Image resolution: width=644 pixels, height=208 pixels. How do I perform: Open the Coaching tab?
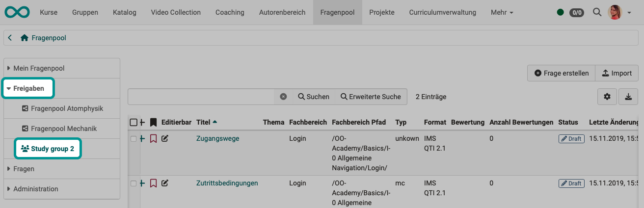230,12
